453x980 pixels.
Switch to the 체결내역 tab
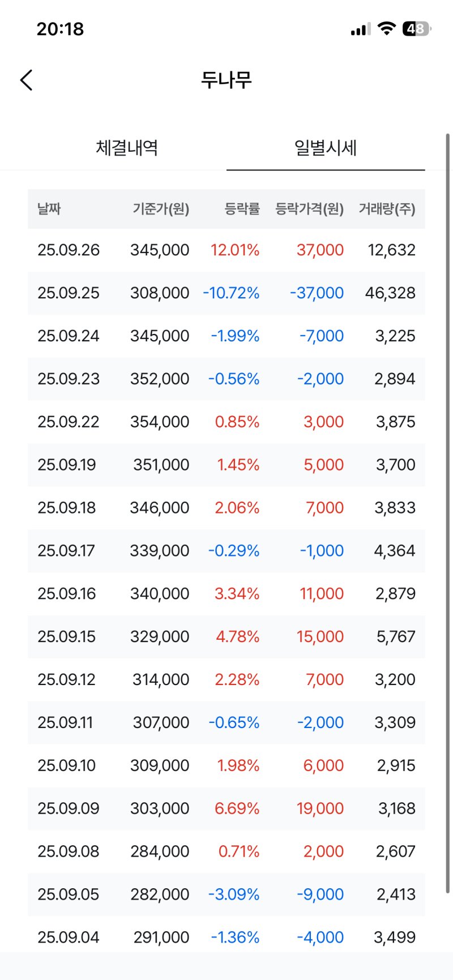coord(127,148)
